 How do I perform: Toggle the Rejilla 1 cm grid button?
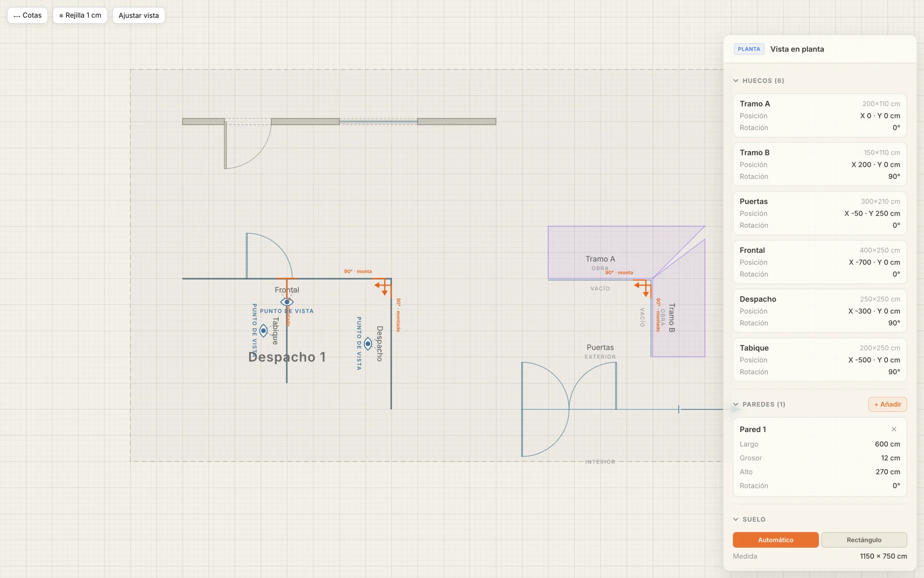click(80, 15)
